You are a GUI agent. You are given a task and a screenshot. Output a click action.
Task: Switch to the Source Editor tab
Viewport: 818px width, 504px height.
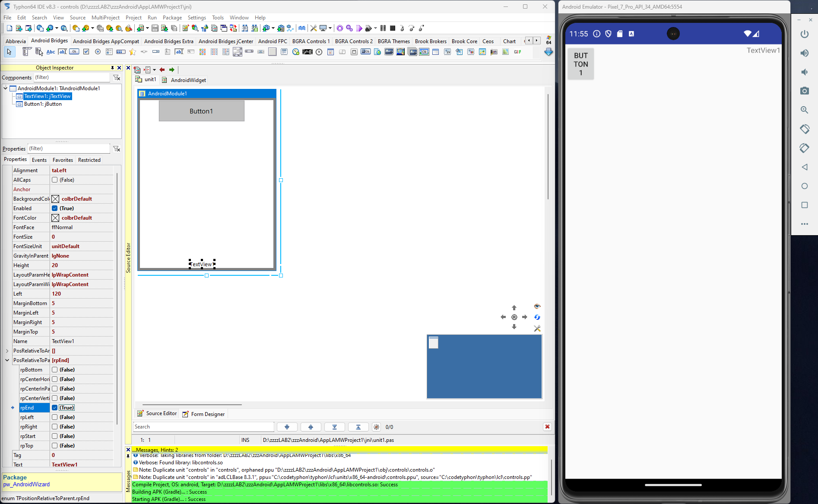[x=157, y=413]
